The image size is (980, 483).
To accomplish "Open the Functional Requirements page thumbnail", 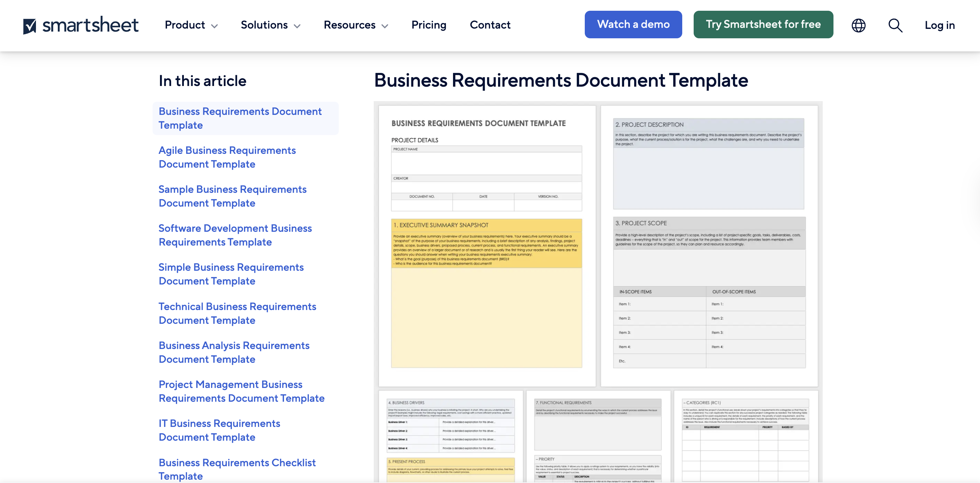I will click(598, 437).
